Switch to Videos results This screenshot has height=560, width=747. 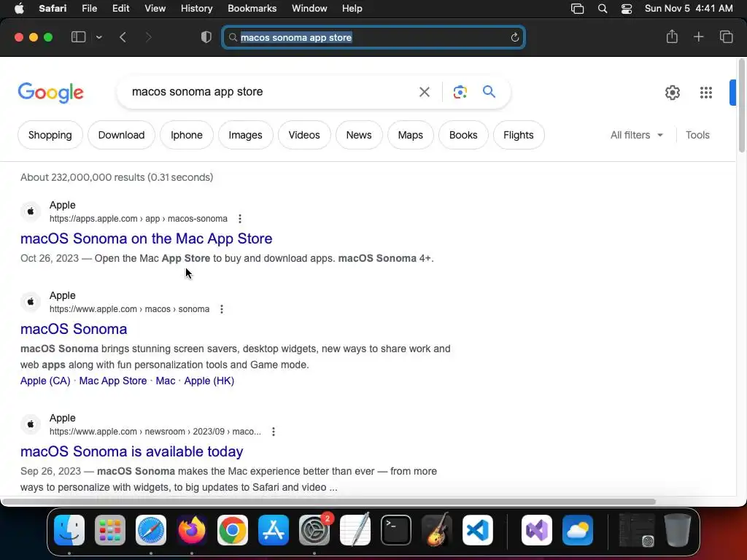click(x=304, y=135)
